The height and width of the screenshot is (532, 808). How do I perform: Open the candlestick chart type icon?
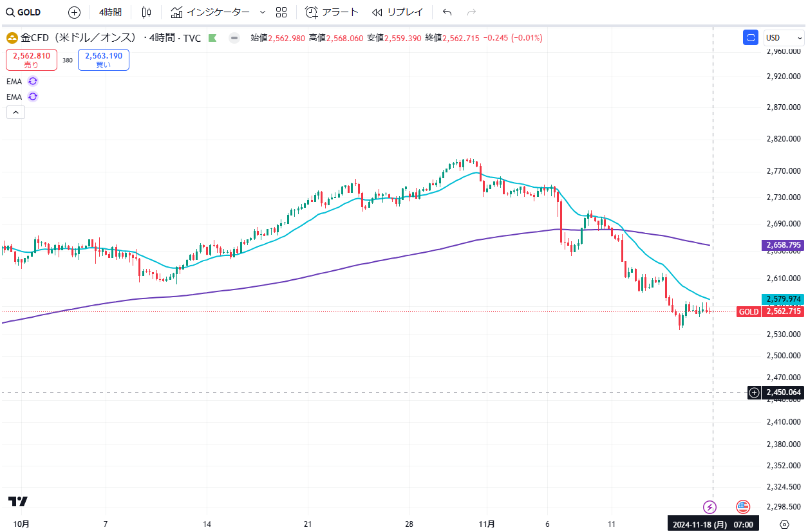[x=146, y=12]
